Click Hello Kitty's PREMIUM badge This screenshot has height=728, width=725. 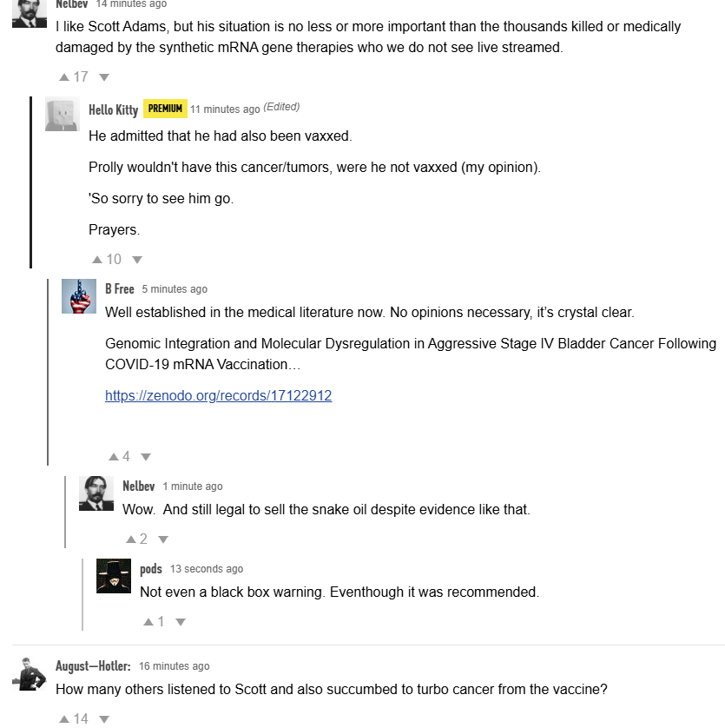165,109
